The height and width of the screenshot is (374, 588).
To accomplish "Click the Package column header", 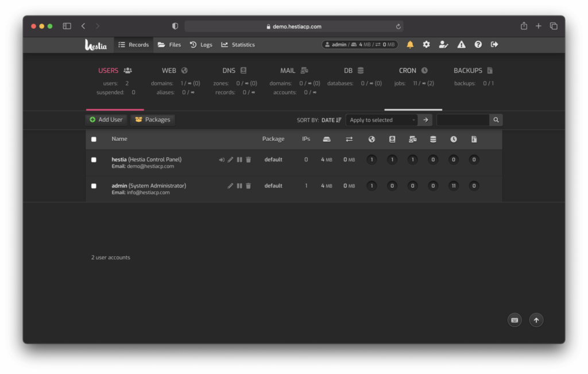I will point(273,139).
